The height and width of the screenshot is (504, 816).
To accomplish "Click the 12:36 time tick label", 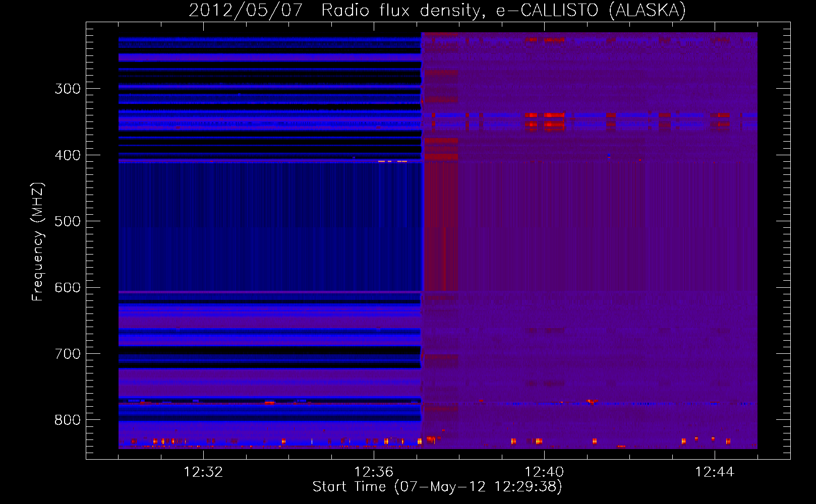I will [374, 472].
